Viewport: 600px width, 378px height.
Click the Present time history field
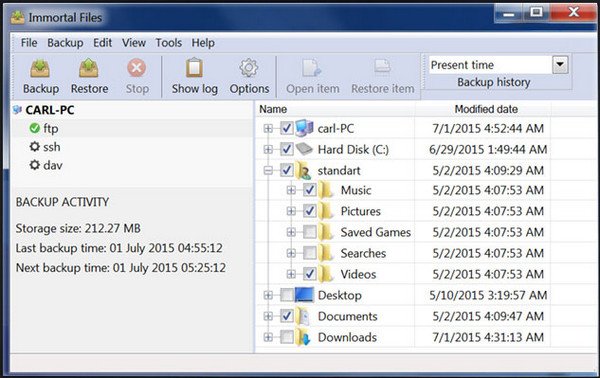pyautogui.click(x=491, y=65)
